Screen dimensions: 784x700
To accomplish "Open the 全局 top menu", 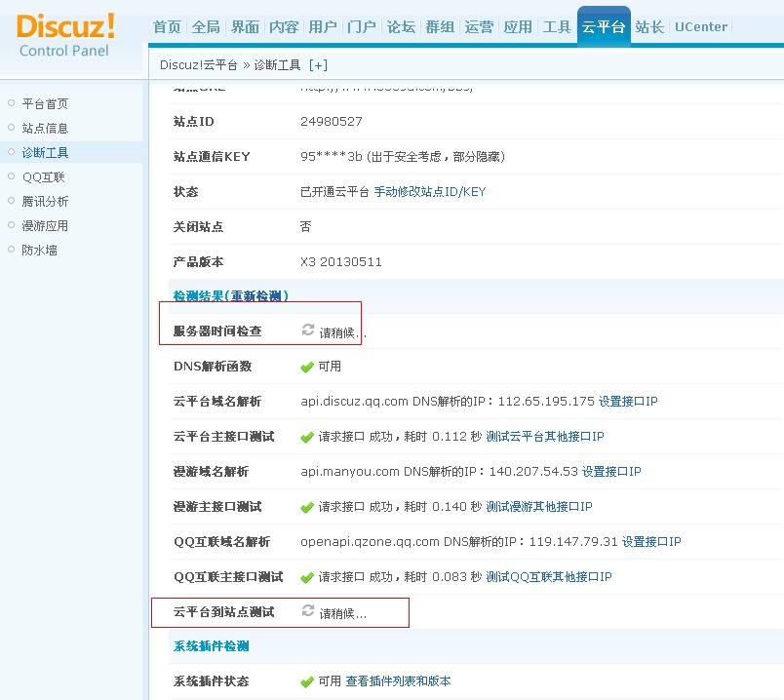I will 206,26.
